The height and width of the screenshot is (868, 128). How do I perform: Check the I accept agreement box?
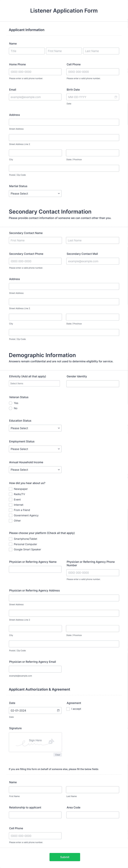point(68,709)
